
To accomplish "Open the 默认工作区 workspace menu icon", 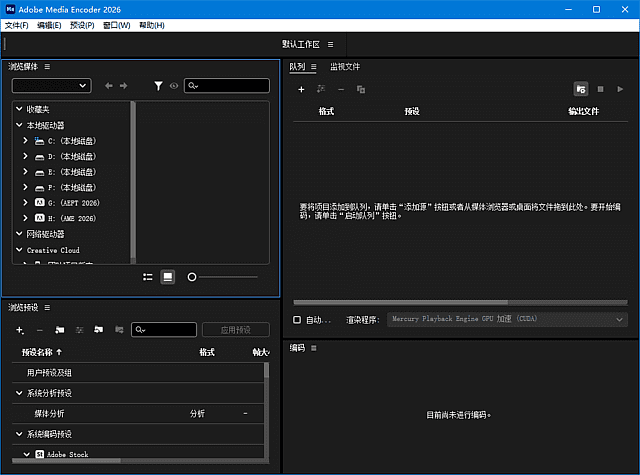I will [x=331, y=45].
